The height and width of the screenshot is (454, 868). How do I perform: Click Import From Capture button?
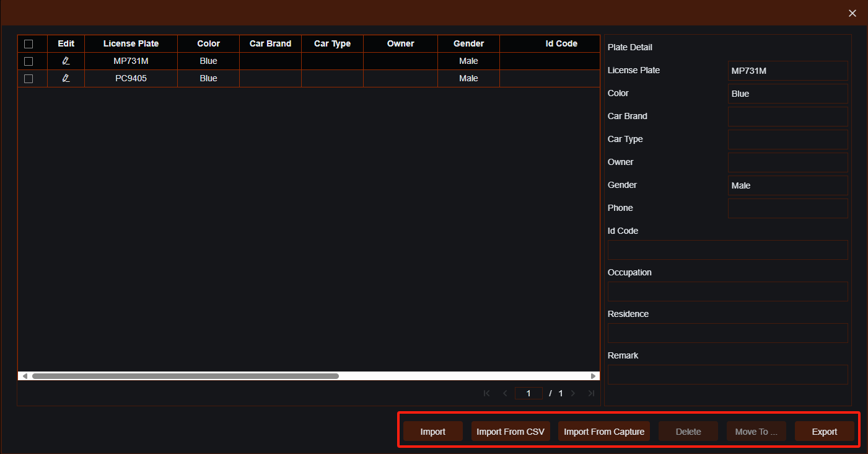click(x=604, y=432)
